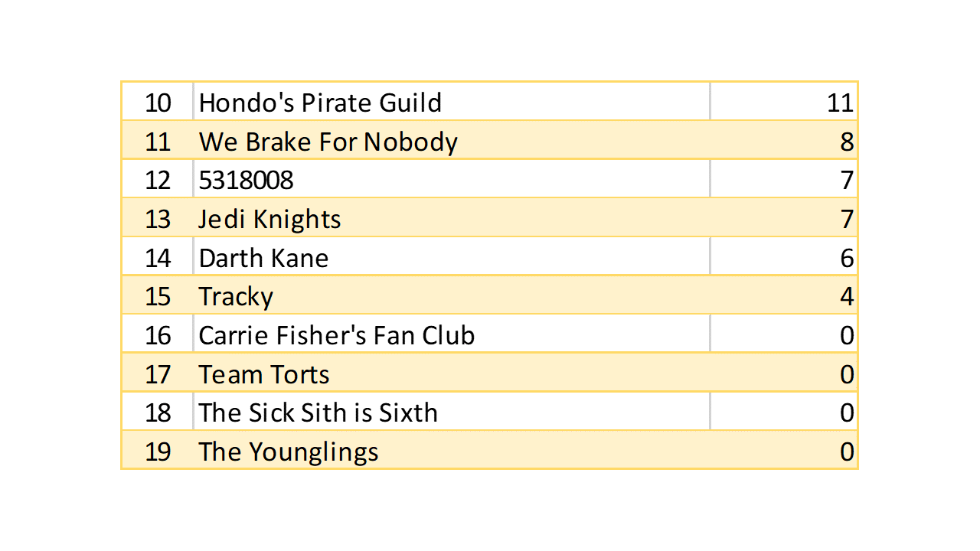The width and height of the screenshot is (980, 551).
Task: Select the We Brake For Nobody cell
Action: pos(328,142)
